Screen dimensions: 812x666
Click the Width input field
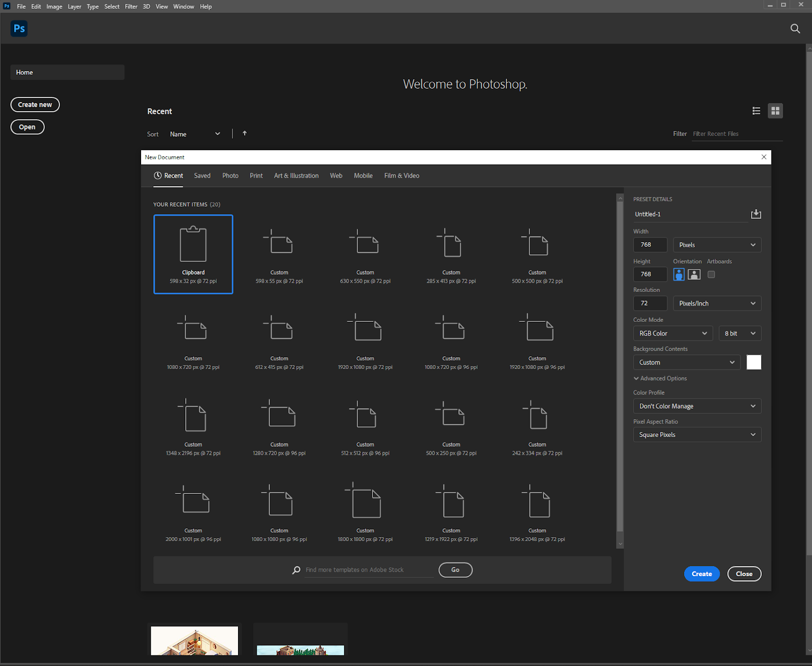[x=650, y=245]
